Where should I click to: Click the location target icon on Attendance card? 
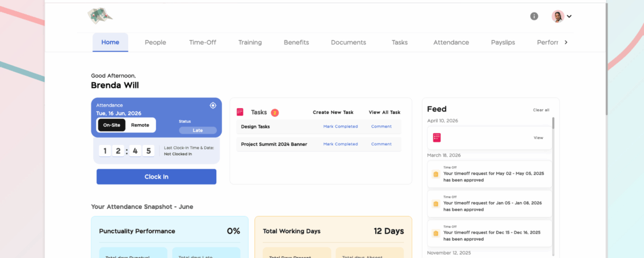point(213,105)
